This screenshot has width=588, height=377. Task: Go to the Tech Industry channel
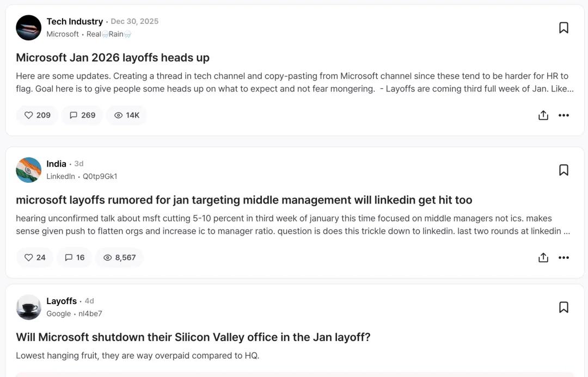click(x=75, y=21)
